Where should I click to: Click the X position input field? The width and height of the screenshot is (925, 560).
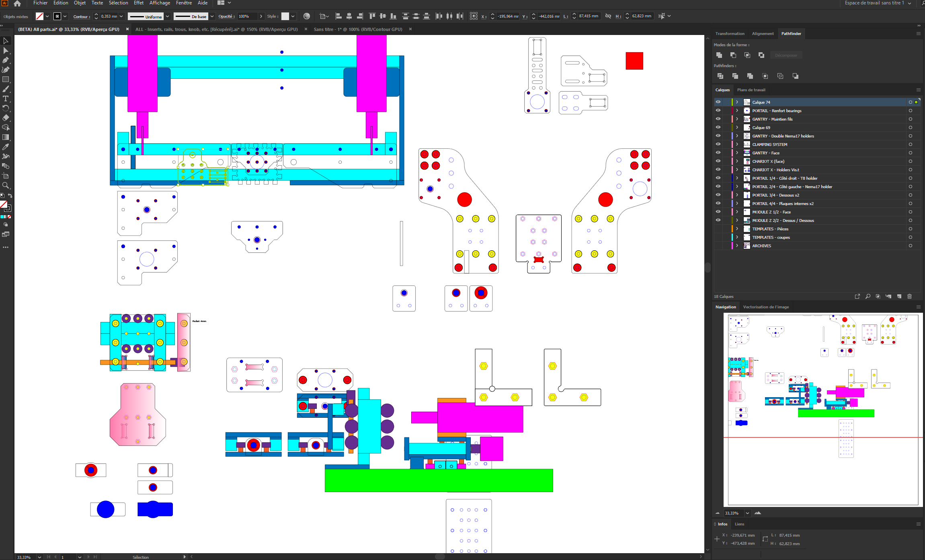[x=508, y=16]
